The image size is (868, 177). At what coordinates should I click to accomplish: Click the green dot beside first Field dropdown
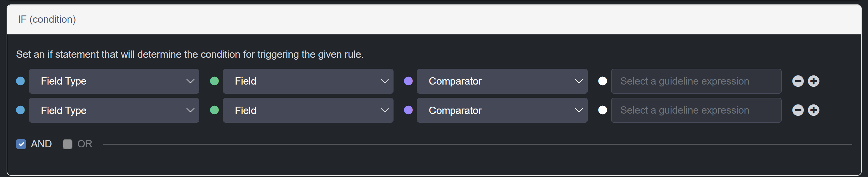[x=214, y=81]
